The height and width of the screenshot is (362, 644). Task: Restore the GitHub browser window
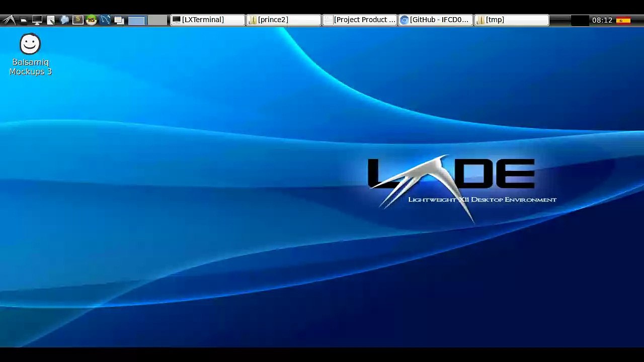(435, 20)
